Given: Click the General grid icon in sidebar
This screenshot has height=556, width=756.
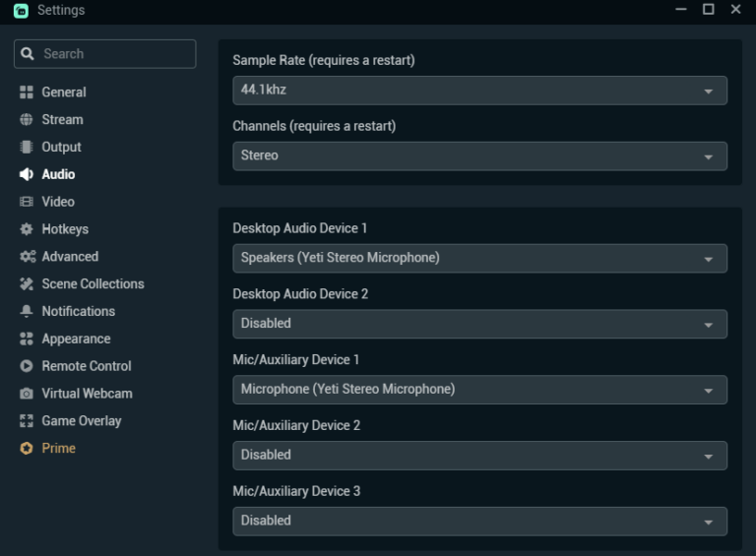Looking at the screenshot, I should 27,93.
